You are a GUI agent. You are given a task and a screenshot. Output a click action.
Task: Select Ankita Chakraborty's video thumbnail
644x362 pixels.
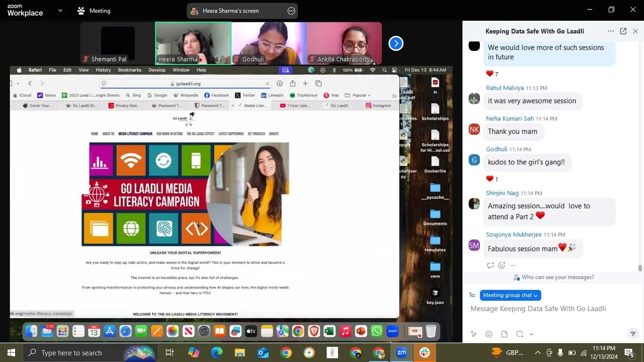(344, 43)
